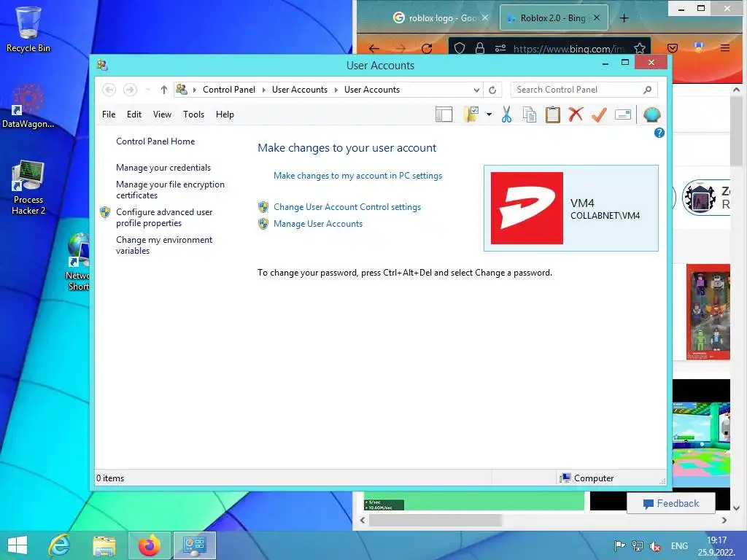Image resolution: width=747 pixels, height=560 pixels.
Task: Open the Edit menu
Action: click(134, 114)
